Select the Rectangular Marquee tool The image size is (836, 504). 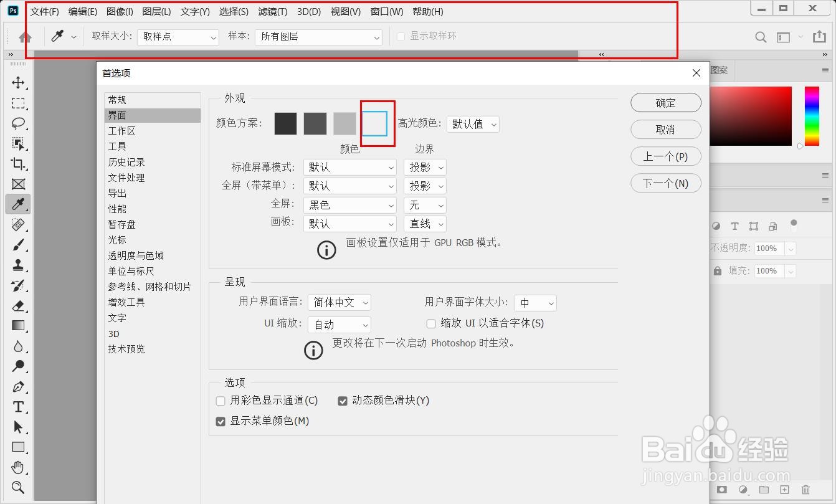coord(19,103)
